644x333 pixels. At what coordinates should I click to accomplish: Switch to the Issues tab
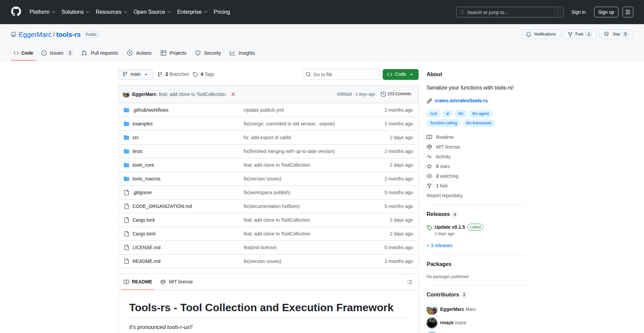point(57,53)
